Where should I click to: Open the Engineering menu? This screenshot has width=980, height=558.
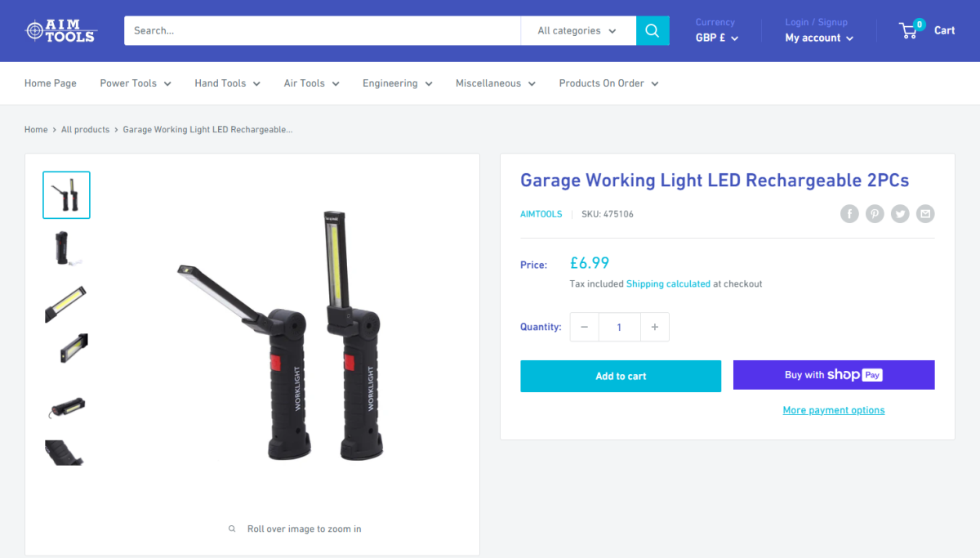point(397,83)
